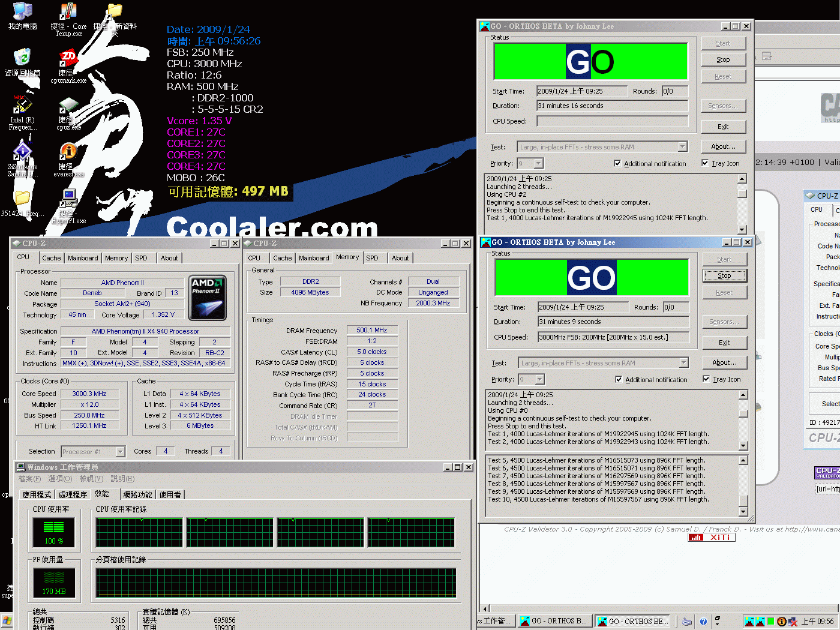This screenshot has width=840, height=630.
Task: Launch the everest.exe shortcut icon
Action: point(68,151)
